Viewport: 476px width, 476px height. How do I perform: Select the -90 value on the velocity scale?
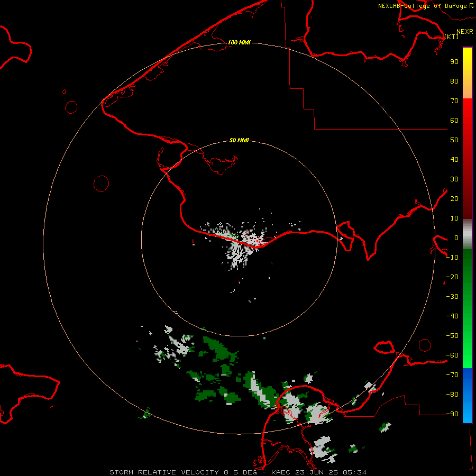(x=452, y=414)
